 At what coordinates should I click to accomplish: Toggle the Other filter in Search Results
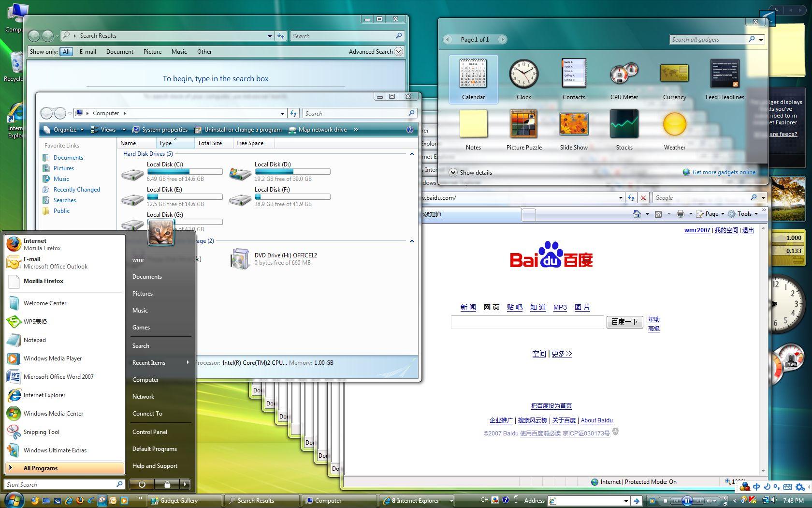tap(204, 52)
